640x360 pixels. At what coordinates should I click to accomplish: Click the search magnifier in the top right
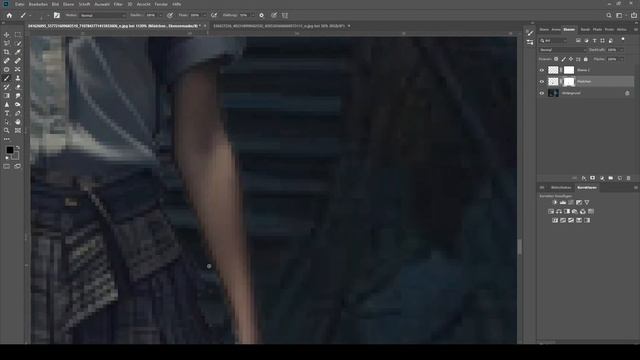click(x=609, y=15)
